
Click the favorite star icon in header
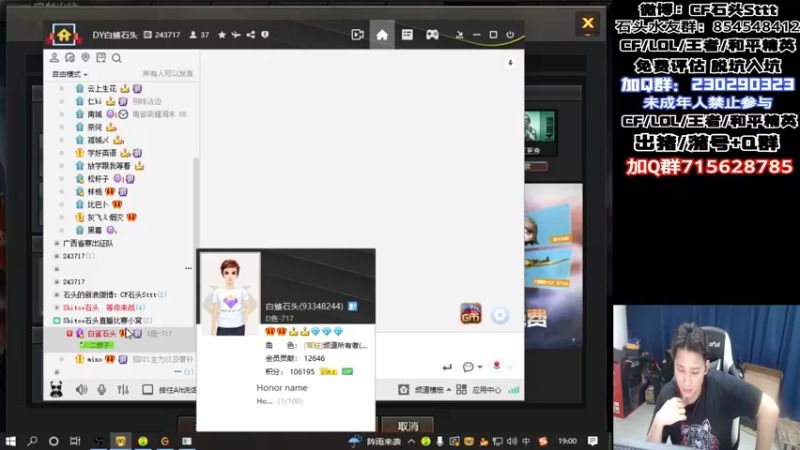[x=222, y=35]
